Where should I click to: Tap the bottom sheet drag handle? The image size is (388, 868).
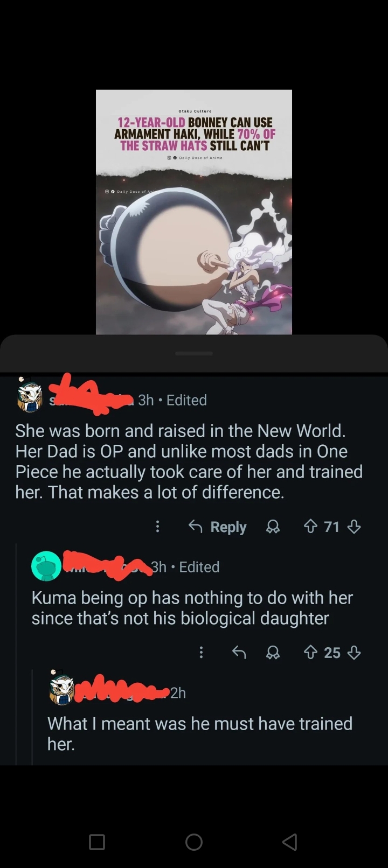(194, 353)
